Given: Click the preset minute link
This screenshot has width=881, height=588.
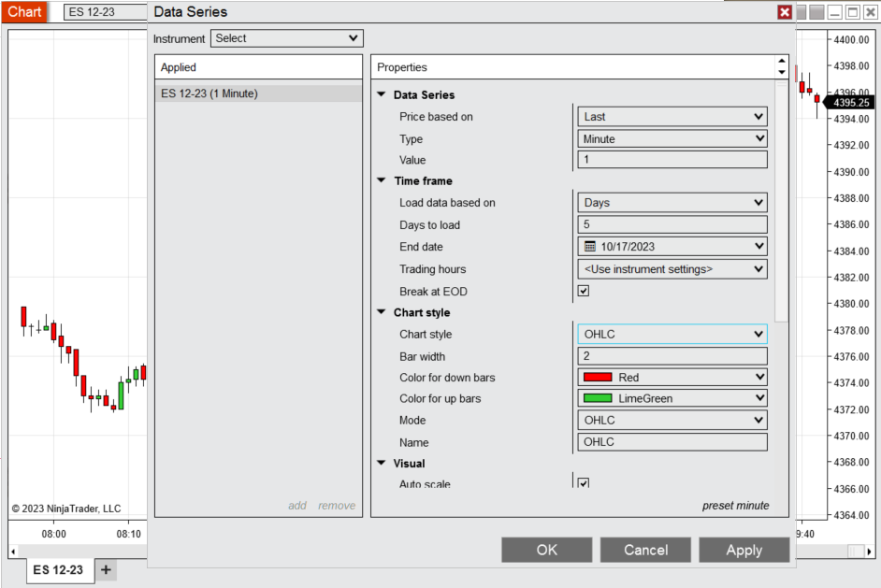Looking at the screenshot, I should pos(735,506).
